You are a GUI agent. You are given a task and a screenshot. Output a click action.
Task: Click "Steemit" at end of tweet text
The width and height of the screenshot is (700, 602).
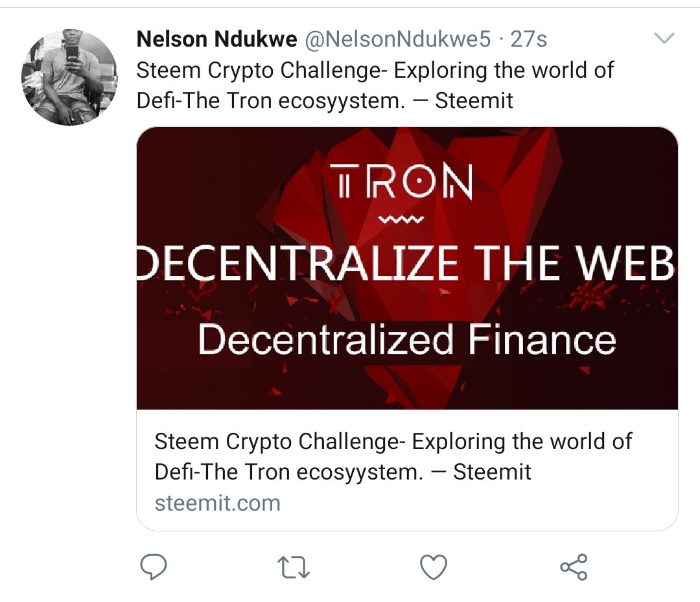(474, 100)
